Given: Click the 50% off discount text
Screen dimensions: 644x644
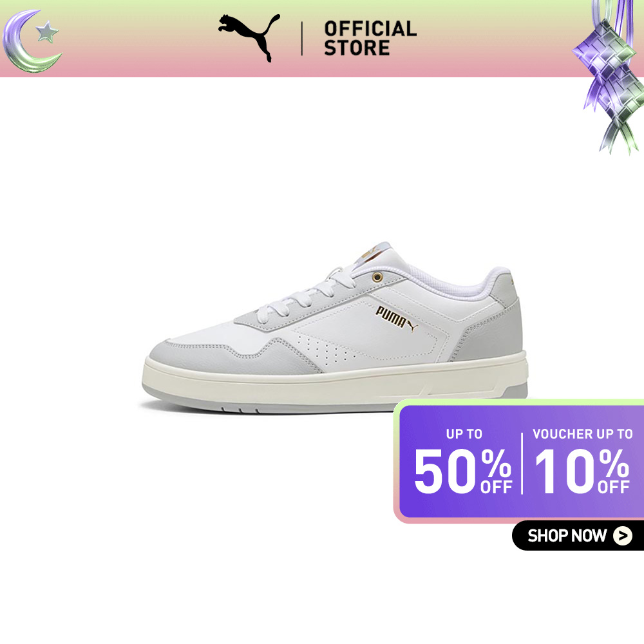Looking at the screenshot, I should coord(463,471).
